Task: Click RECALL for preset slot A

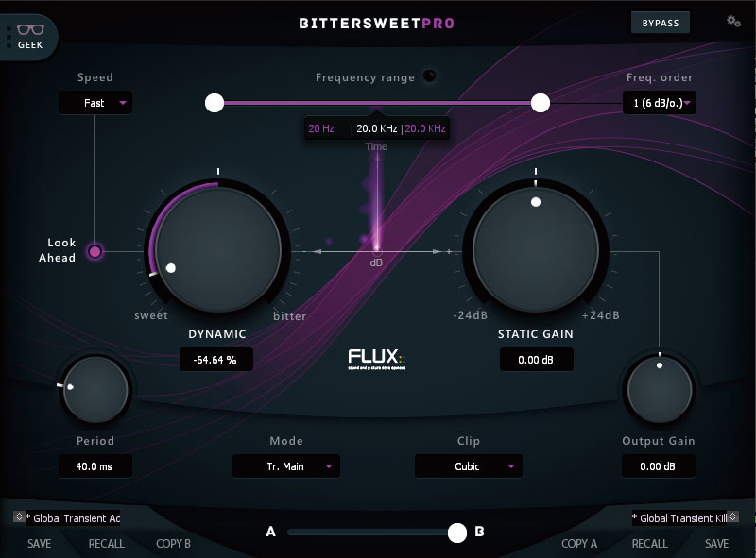Action: coord(107,544)
